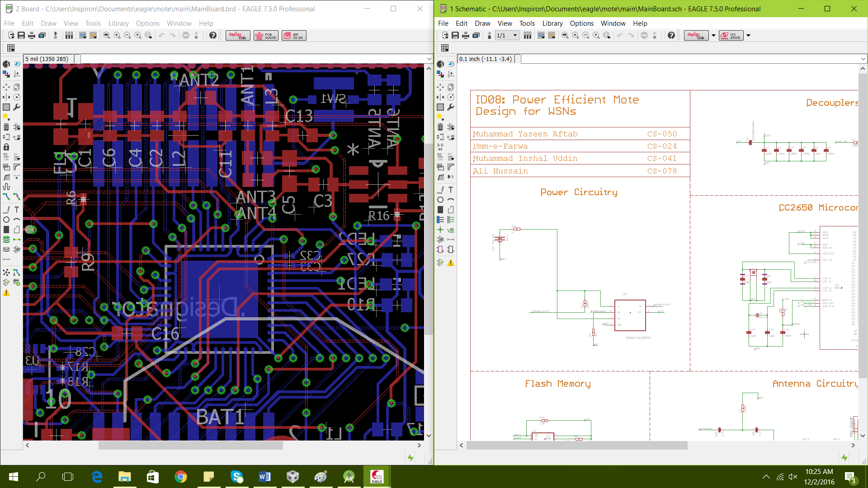
Task: Select the Lock tool in Board palette
Action: click(x=6, y=147)
